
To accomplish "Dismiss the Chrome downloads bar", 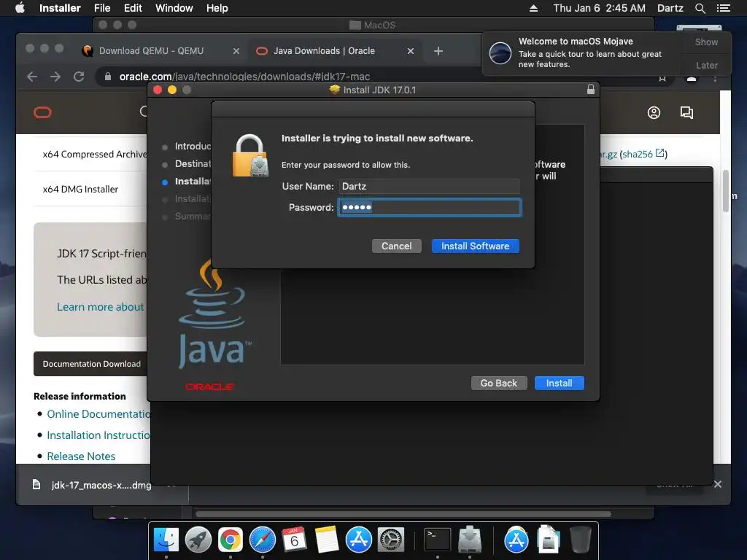I will point(718,484).
